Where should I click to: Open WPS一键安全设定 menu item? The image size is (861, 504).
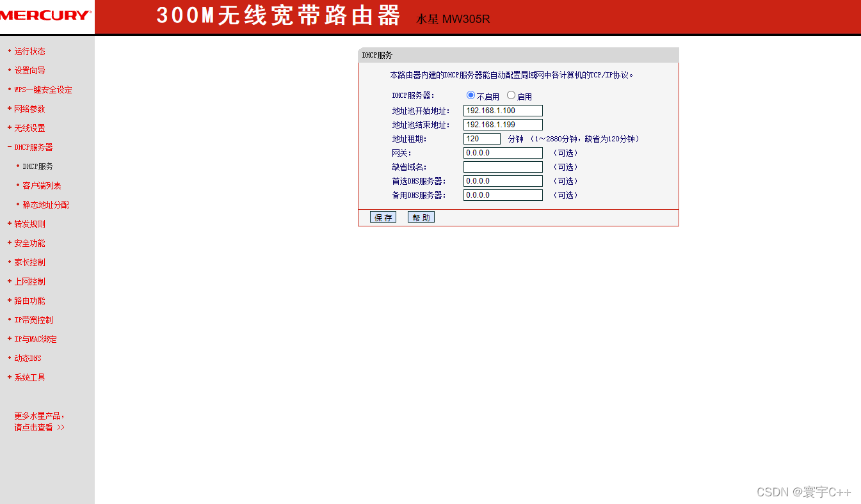tap(43, 90)
